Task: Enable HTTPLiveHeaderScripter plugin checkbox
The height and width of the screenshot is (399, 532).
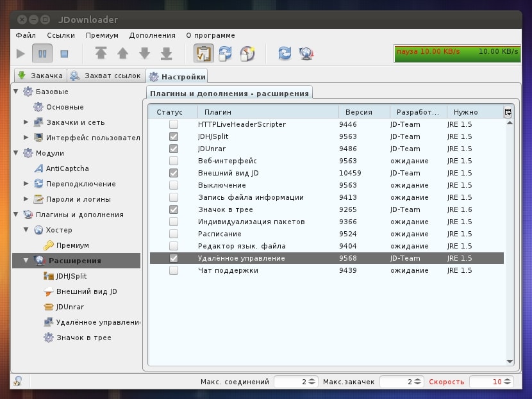Action: [174, 124]
